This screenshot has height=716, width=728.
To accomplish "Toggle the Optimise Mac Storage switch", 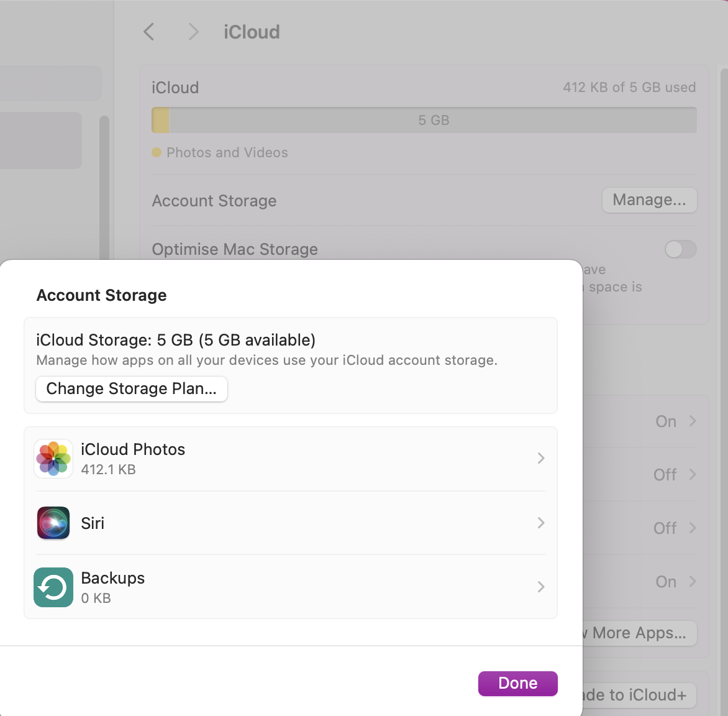I will coord(681,249).
